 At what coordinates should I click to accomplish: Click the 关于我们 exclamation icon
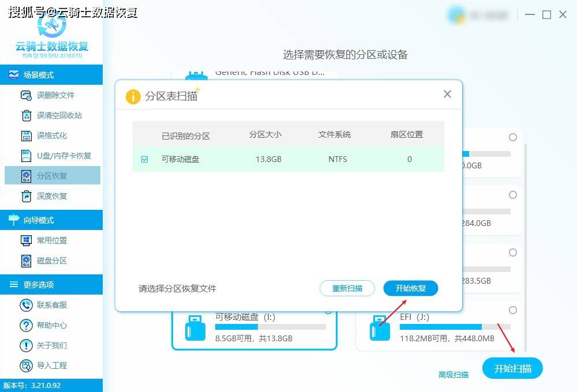[x=26, y=346]
